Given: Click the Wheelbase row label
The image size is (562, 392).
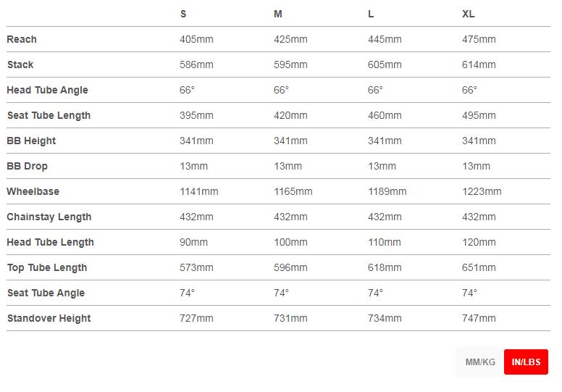Looking at the screenshot, I should tap(33, 191).
